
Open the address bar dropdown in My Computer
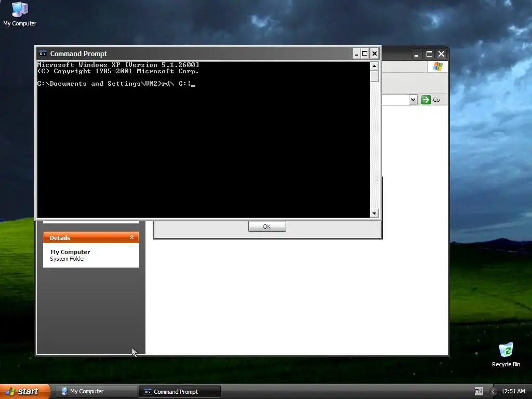413,100
